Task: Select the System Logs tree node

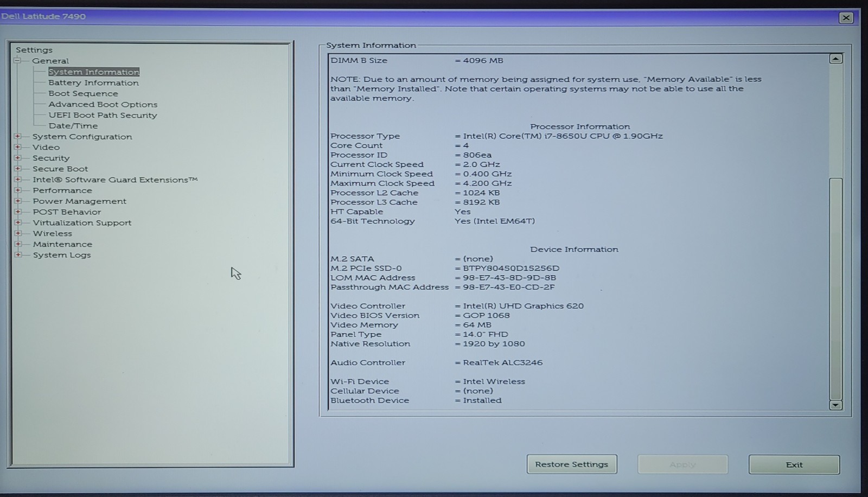Action: click(x=62, y=255)
